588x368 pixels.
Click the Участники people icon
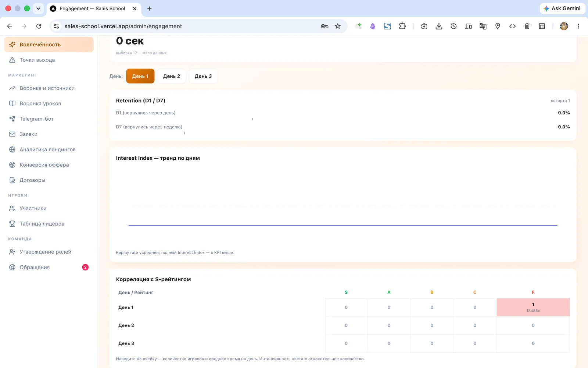coord(12,208)
